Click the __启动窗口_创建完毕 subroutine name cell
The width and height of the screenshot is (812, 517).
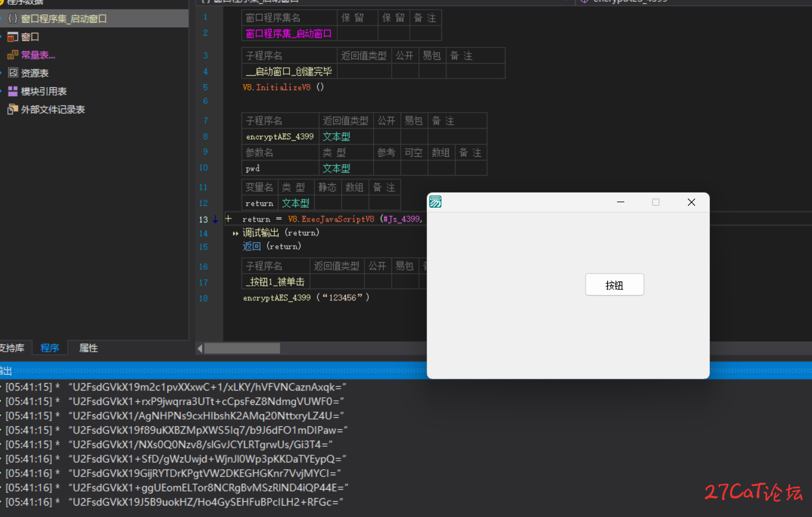[x=289, y=71]
